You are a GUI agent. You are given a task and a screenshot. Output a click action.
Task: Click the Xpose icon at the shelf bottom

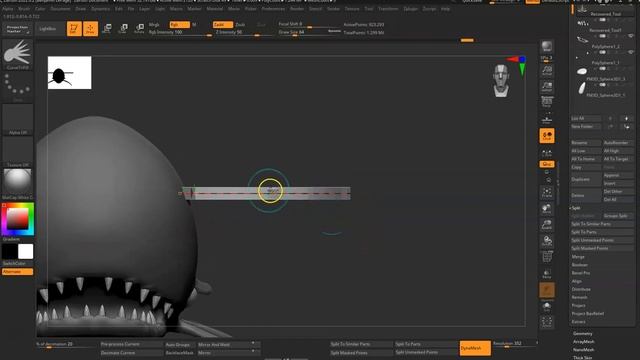coord(547,322)
